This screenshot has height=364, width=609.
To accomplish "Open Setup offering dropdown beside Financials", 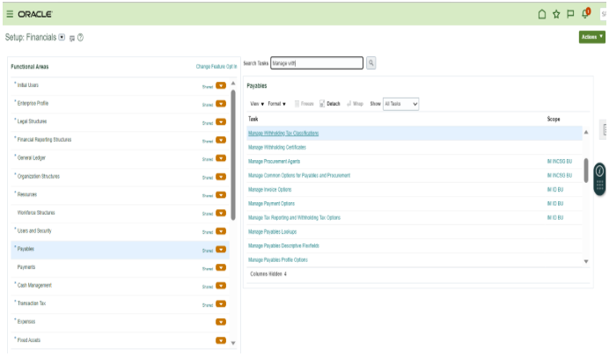I will 62,37.
